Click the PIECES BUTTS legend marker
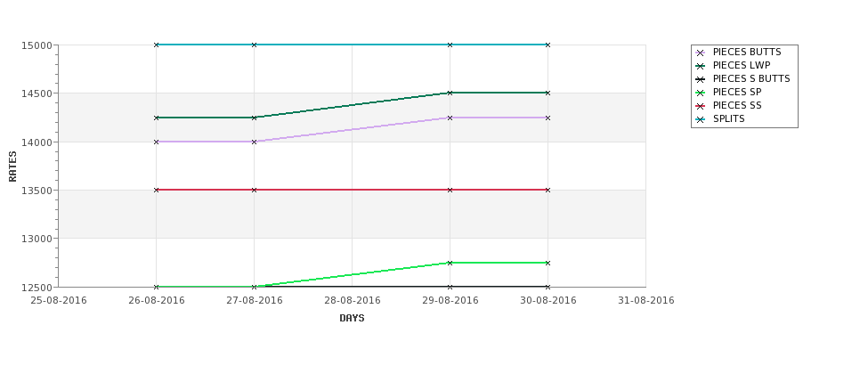Screen dimensions: 868x382 (700, 53)
